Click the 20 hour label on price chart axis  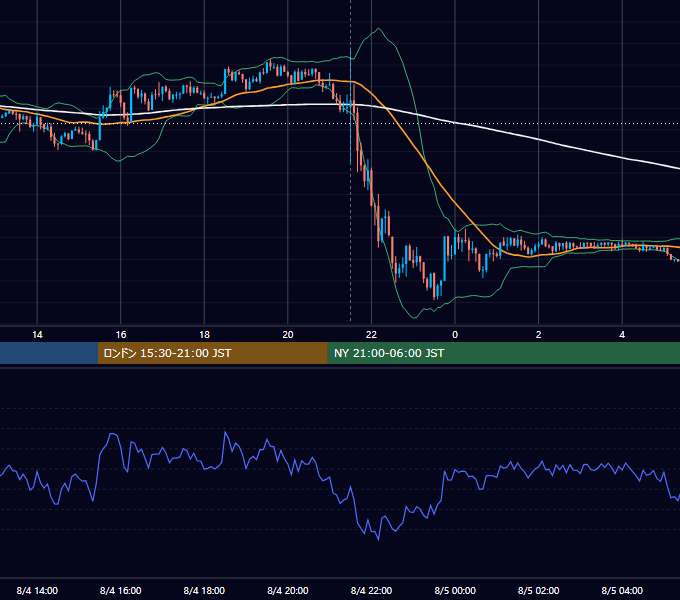click(x=288, y=335)
